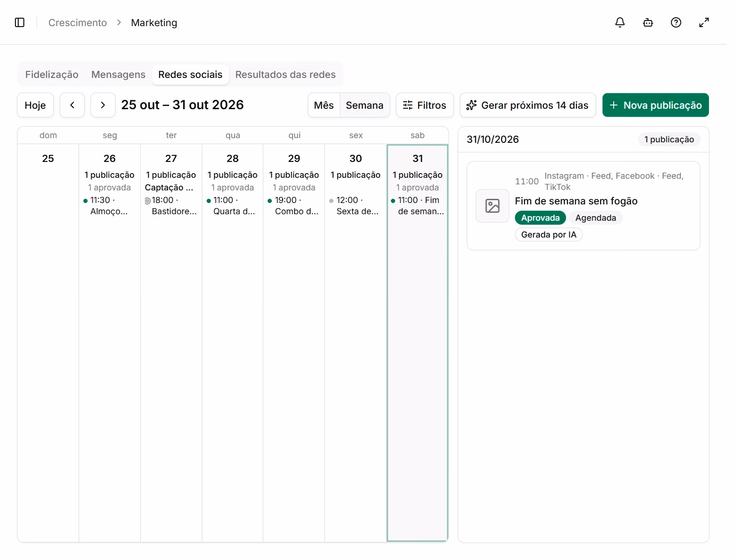737x560 pixels.
Task: Open the help question mark icon
Action: coord(676,22)
